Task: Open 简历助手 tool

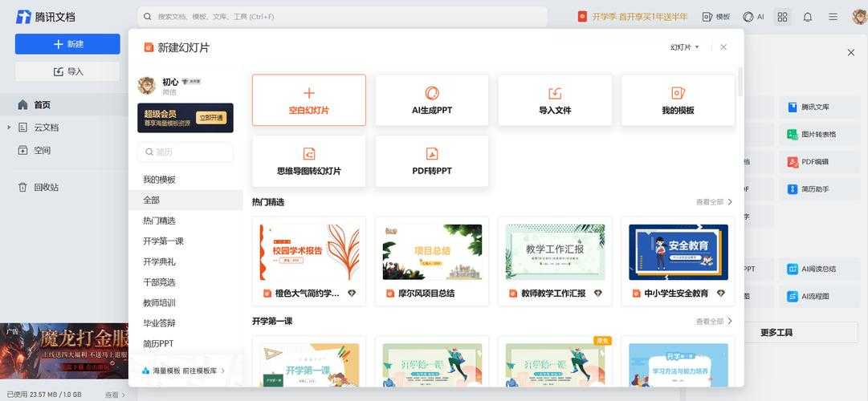Action: tap(819, 189)
